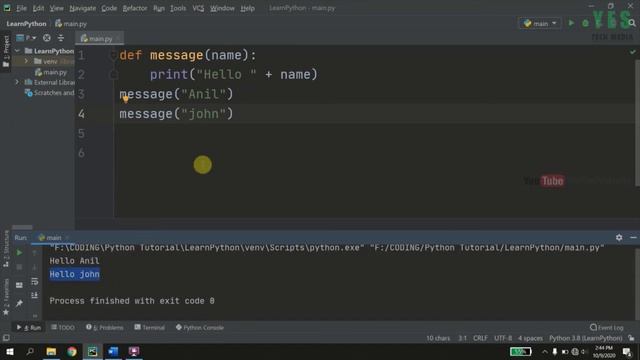Open the View menu
The image size is (640, 360).
click(x=56, y=8)
